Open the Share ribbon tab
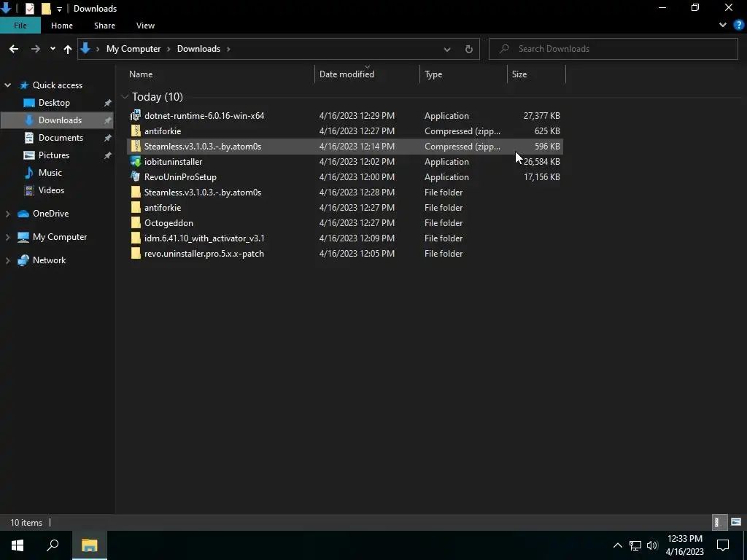Screen dimensions: 747x560 click(104, 26)
